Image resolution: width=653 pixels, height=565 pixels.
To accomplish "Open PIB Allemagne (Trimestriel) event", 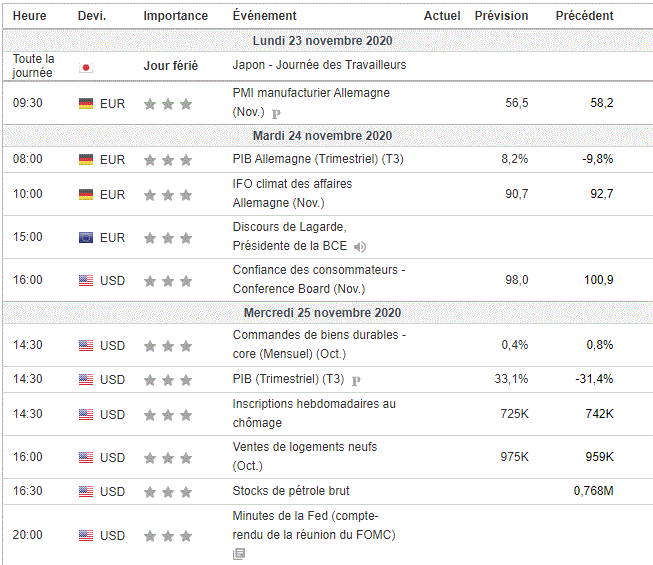I will (318, 159).
